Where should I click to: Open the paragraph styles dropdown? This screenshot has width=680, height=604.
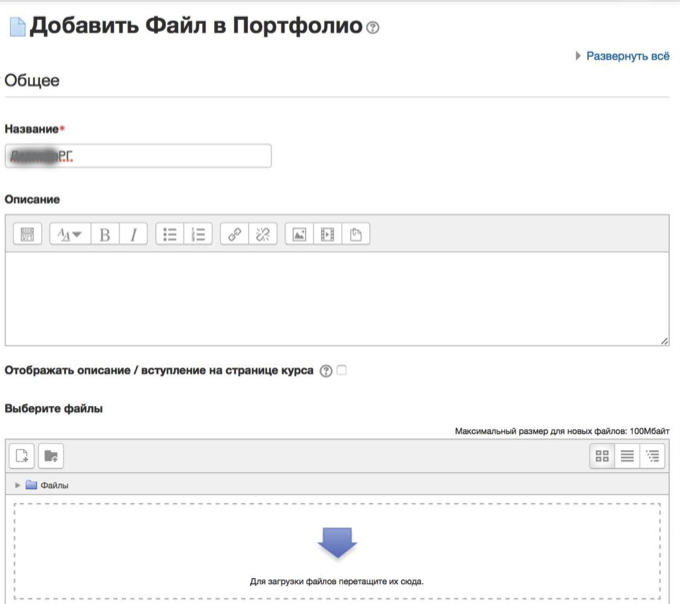tap(69, 234)
